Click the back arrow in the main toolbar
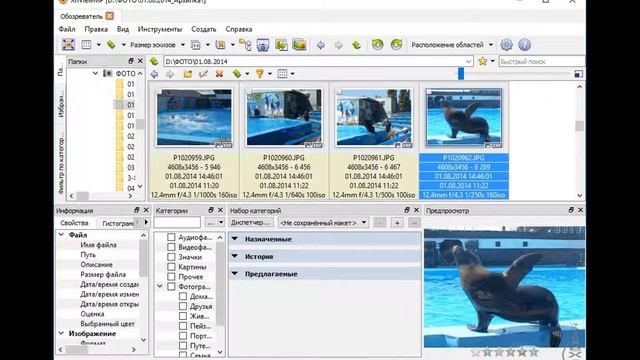640x360 pixels. (x=321, y=45)
